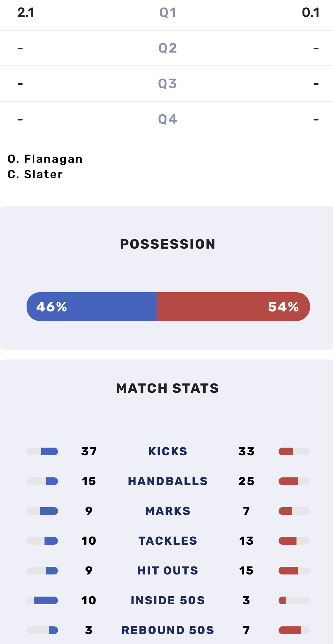
Task: Click the red 54% possession segment
Action: point(233,307)
